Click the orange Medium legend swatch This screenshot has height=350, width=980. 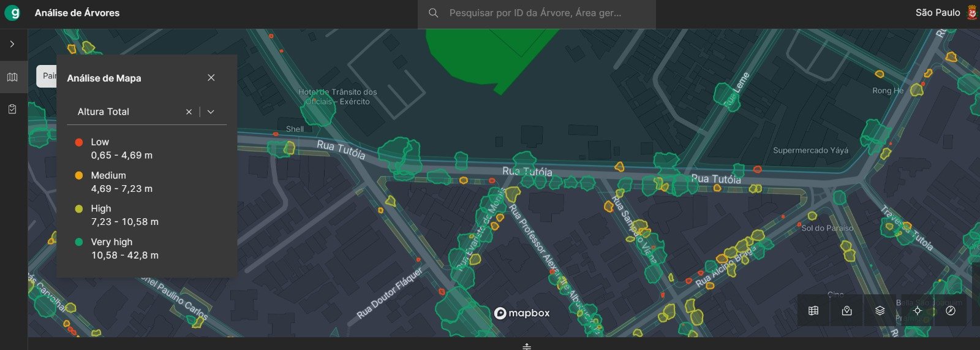pyautogui.click(x=78, y=175)
